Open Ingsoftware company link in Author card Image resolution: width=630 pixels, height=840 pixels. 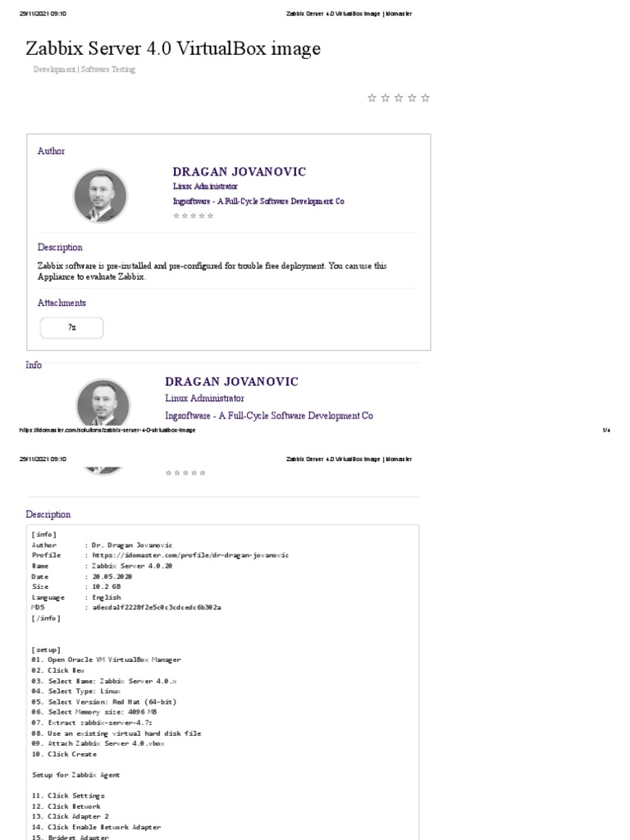pos(258,201)
